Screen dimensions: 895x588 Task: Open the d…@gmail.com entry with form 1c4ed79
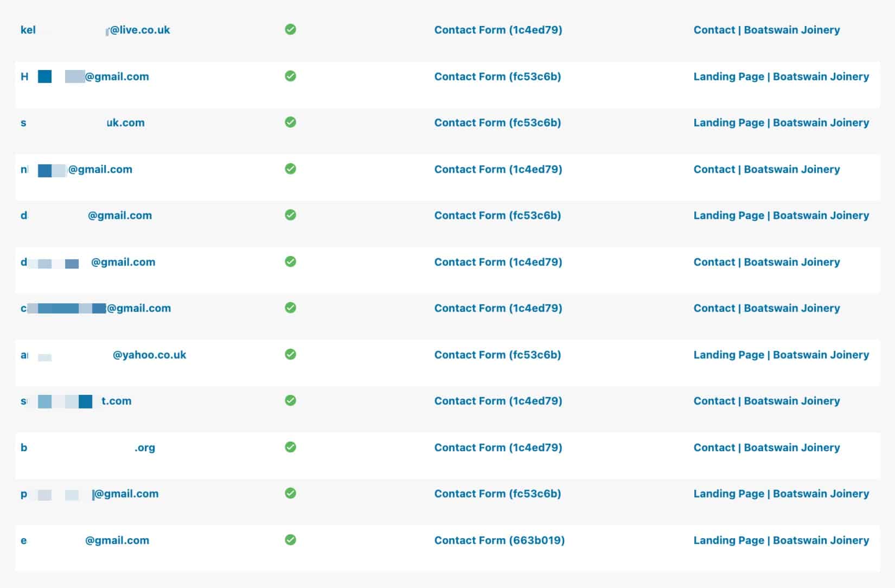88,262
